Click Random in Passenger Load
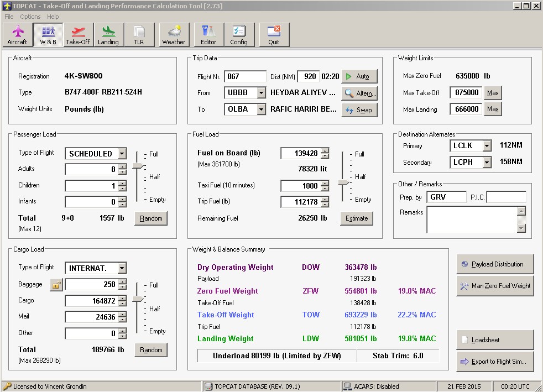 point(151,218)
